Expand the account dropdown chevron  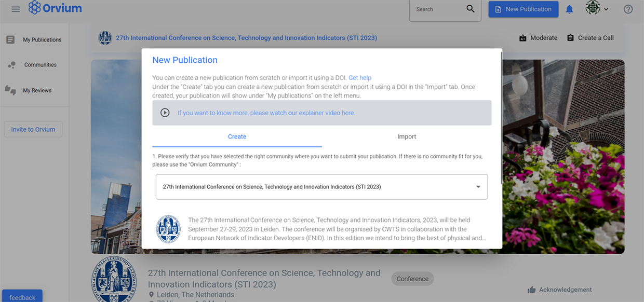(606, 9)
